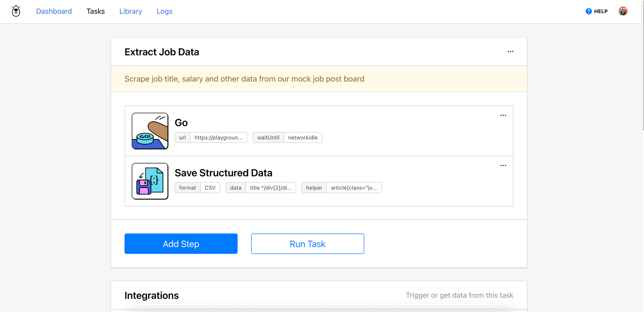Image resolution: width=644 pixels, height=312 pixels.
Task: Run the task with Run Task
Action: [308, 244]
